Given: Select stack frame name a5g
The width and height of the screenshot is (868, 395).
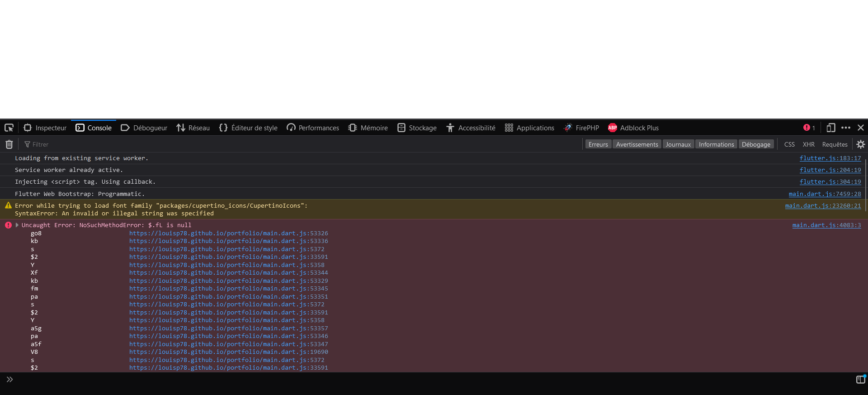Looking at the screenshot, I should (36, 328).
